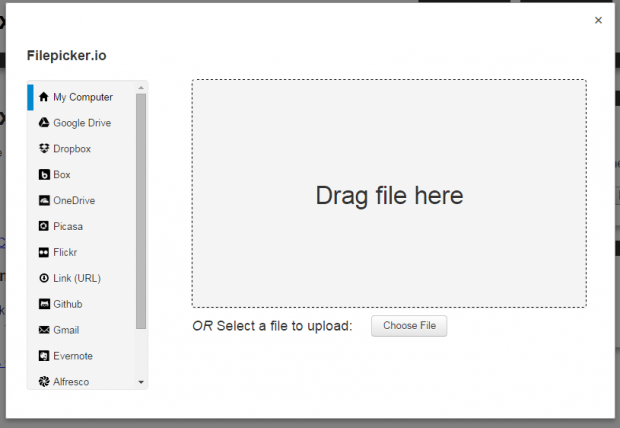Viewport: 620px width, 428px height.
Task: Click the Picasa icon
Action: pos(44,226)
